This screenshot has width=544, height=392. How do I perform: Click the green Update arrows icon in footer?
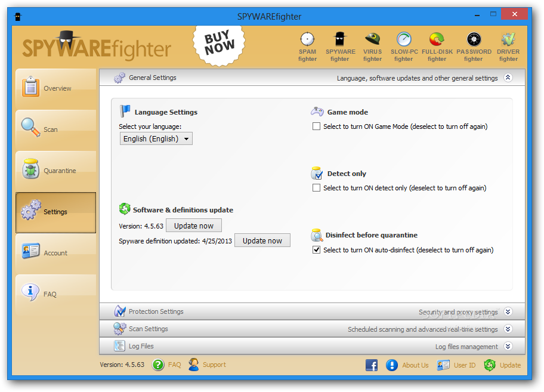point(490,365)
